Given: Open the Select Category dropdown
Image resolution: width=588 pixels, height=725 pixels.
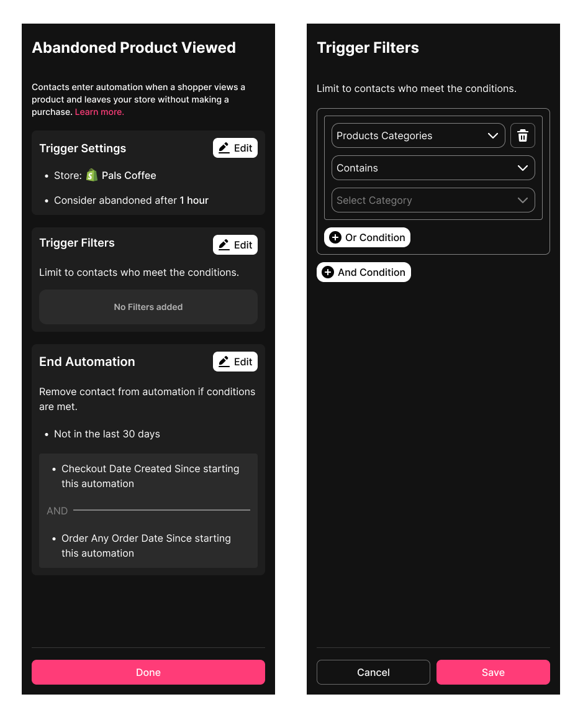Looking at the screenshot, I should pos(433,200).
